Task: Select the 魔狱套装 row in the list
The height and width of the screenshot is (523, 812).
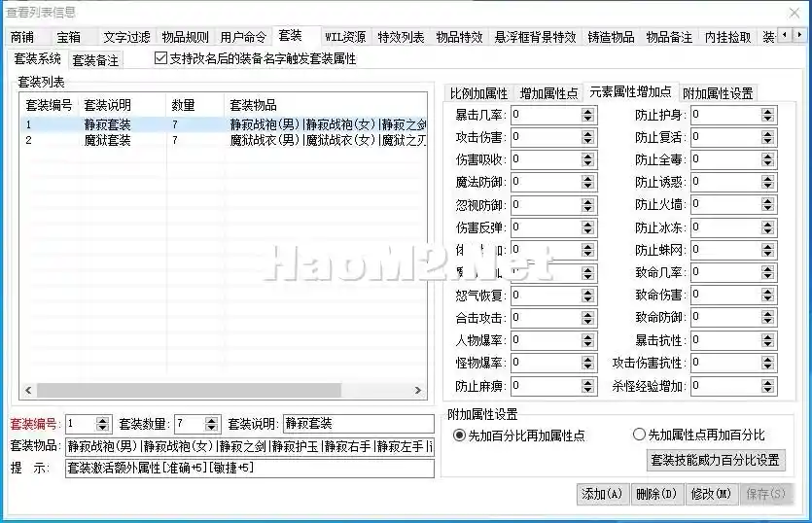Action: tap(223, 140)
